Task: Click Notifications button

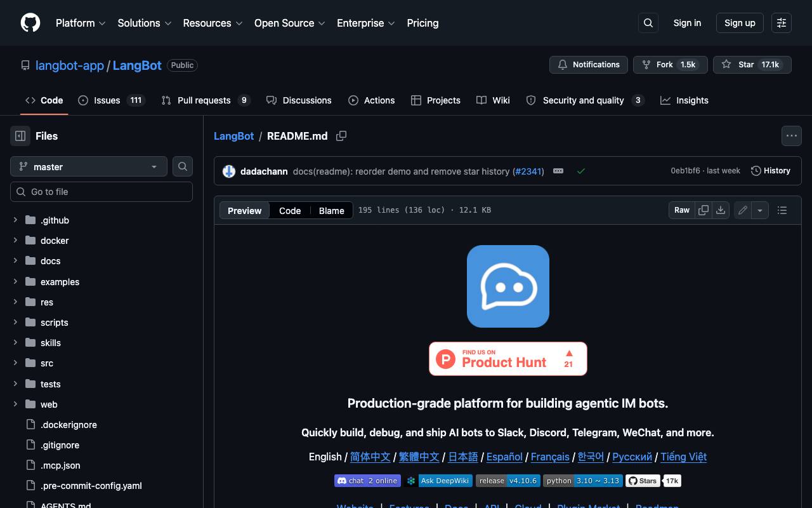Action: click(589, 65)
